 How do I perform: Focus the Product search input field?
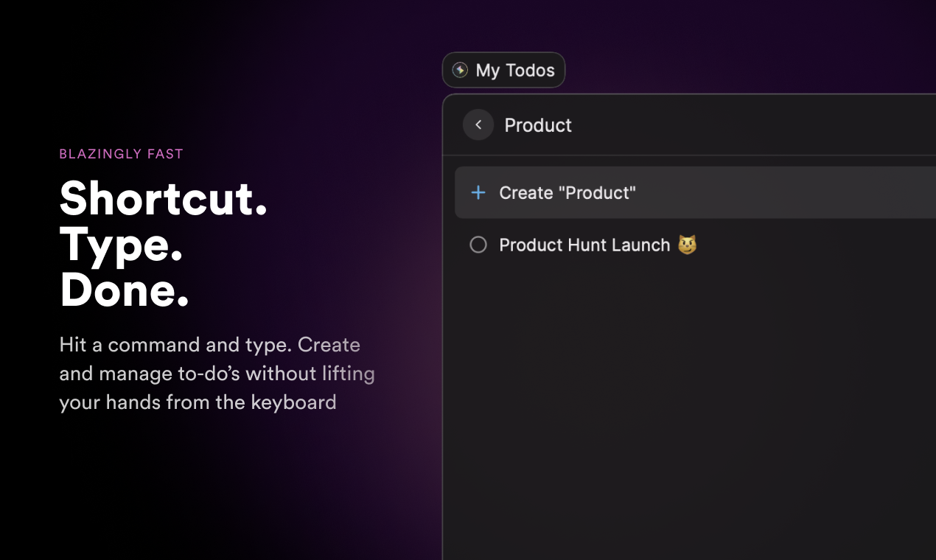pos(715,125)
